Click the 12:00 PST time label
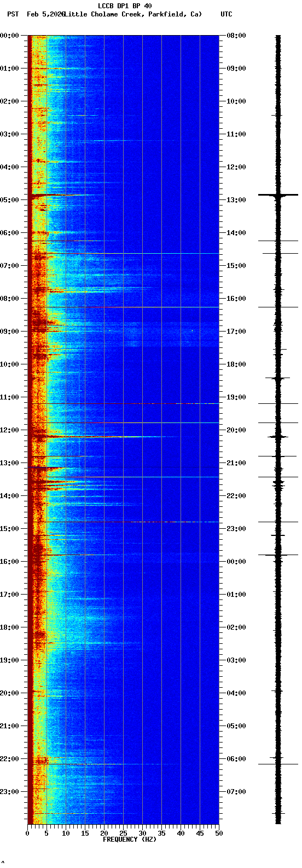 pyautogui.click(x=10, y=430)
